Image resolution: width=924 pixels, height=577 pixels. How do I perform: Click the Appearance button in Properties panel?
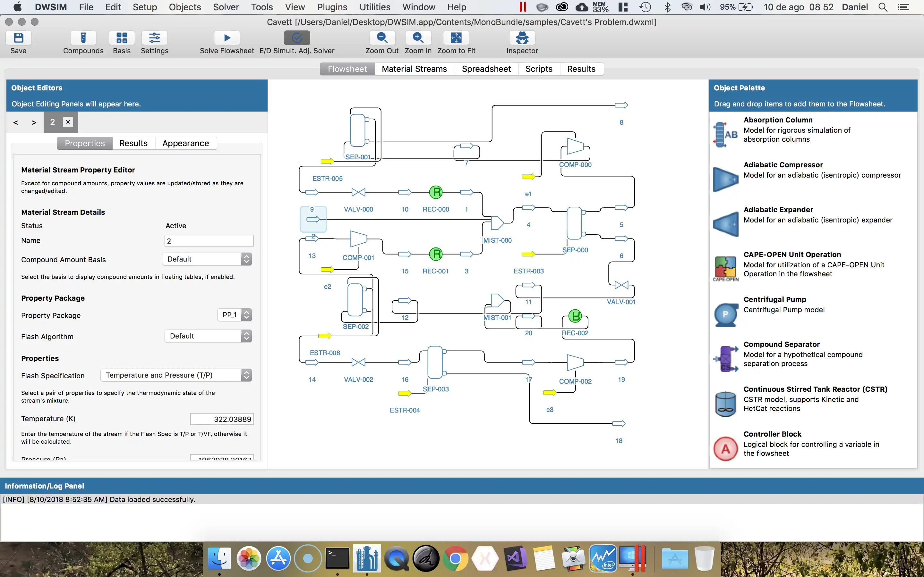point(185,143)
